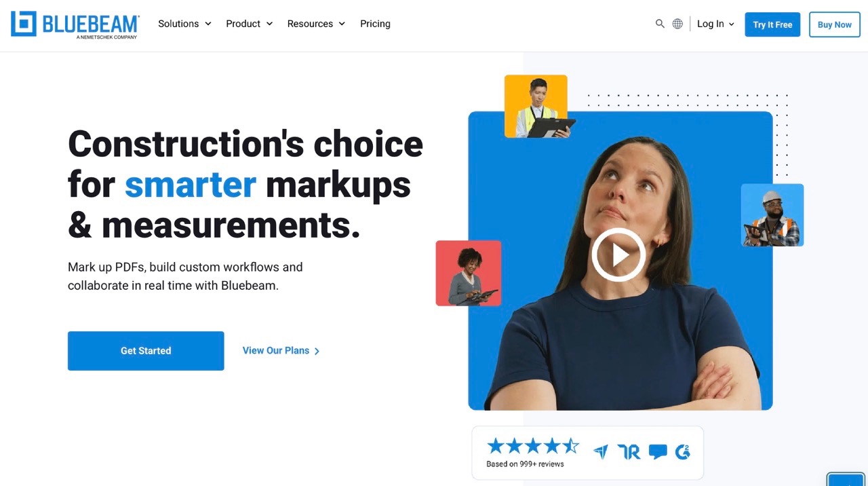Open the Resources dropdown menu
The width and height of the screenshot is (868, 486).
tap(316, 24)
